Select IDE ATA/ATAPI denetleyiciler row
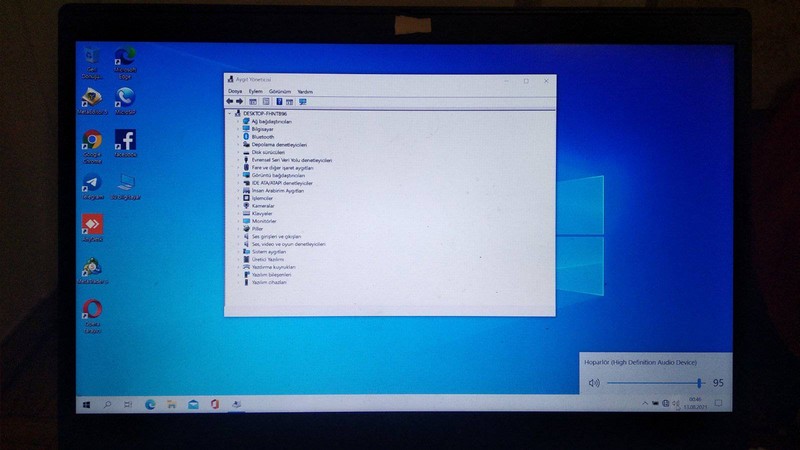800x450 pixels. [x=278, y=183]
